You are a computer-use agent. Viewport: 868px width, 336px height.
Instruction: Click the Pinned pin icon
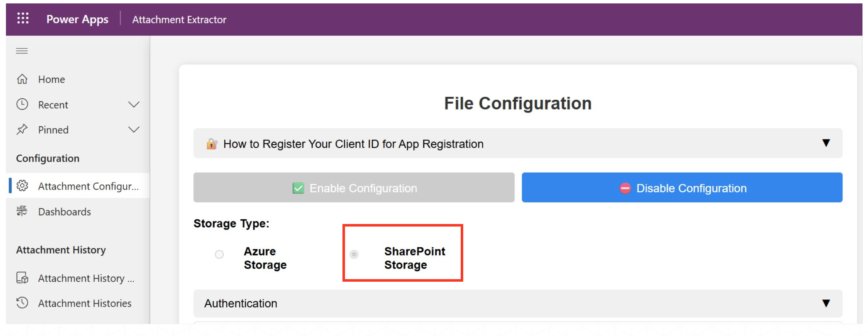22,129
